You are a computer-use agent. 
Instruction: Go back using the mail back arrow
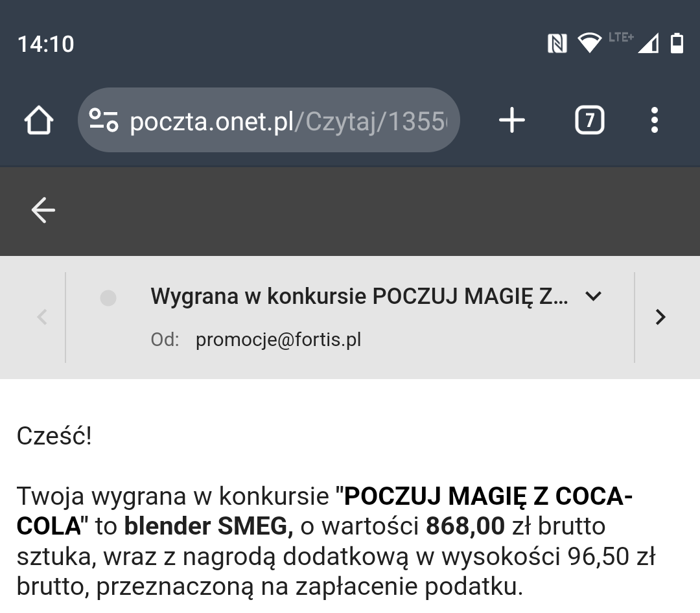43,211
